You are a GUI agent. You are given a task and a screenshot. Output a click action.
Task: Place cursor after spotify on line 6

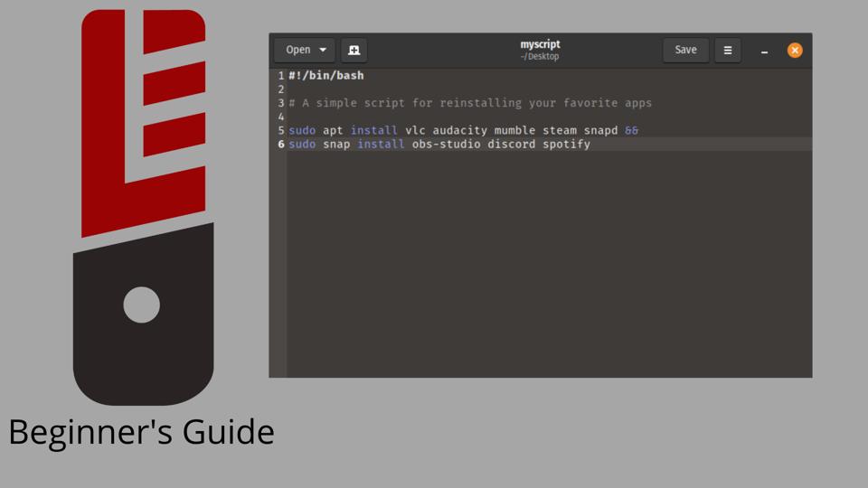pos(591,145)
